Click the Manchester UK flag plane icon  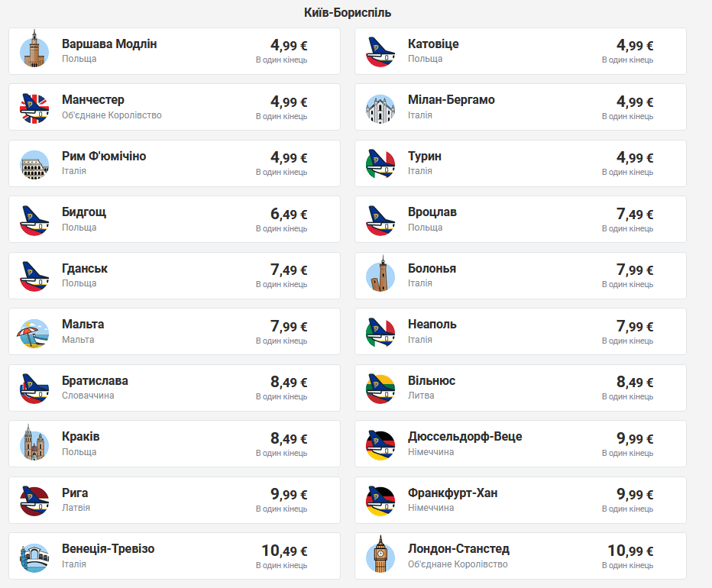tap(34, 108)
